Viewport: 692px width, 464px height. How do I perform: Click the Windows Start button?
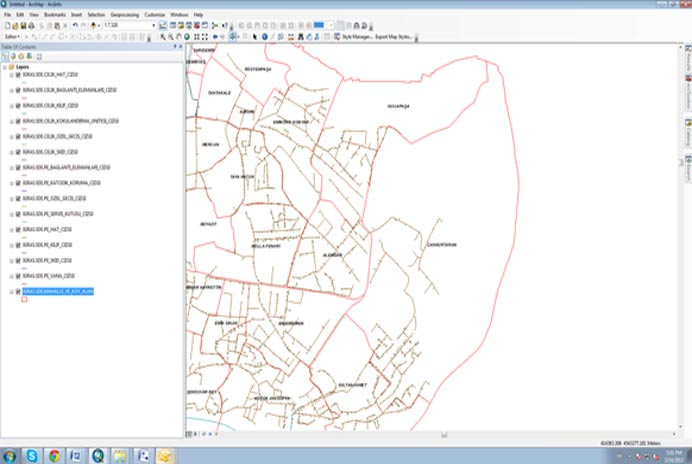point(10,455)
